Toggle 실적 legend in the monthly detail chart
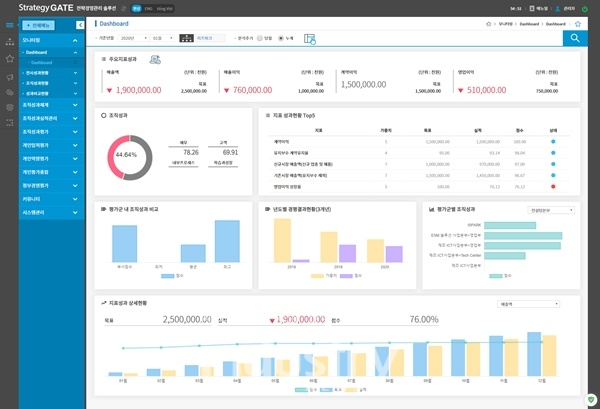Screen dimensions: 600x409 [x=355, y=390]
